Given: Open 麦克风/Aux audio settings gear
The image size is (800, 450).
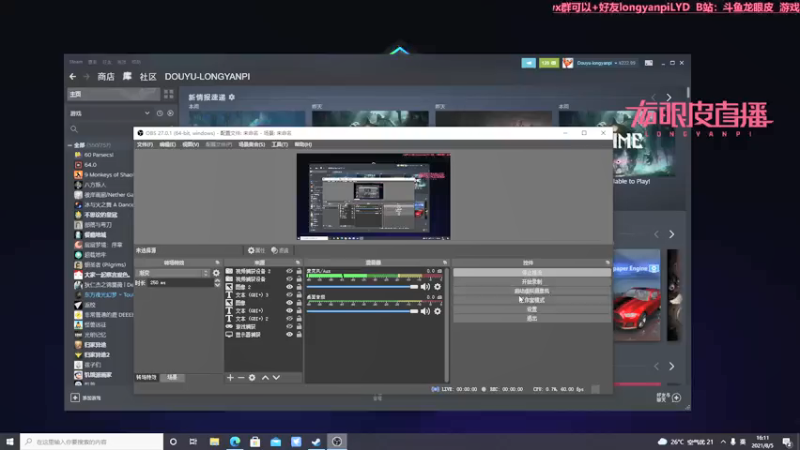Looking at the screenshot, I should (x=437, y=287).
